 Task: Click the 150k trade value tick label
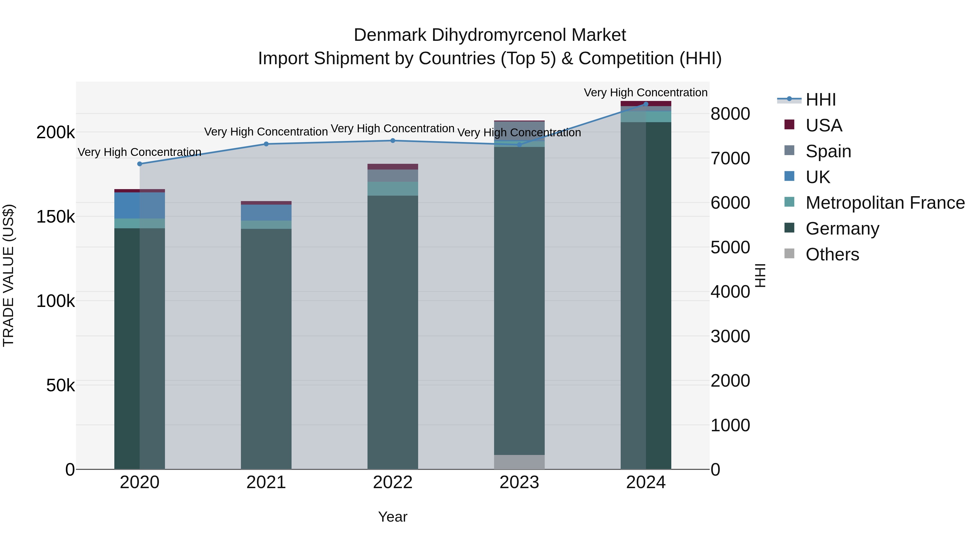click(56, 217)
